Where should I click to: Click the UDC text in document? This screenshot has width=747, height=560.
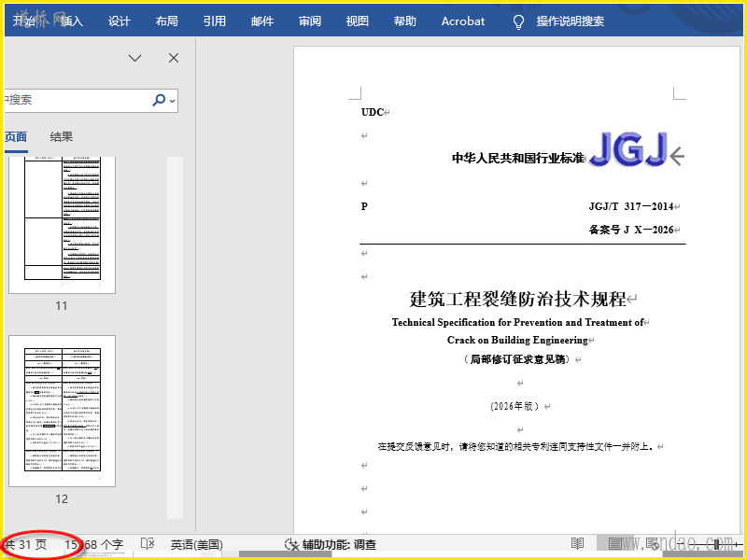coord(372,112)
